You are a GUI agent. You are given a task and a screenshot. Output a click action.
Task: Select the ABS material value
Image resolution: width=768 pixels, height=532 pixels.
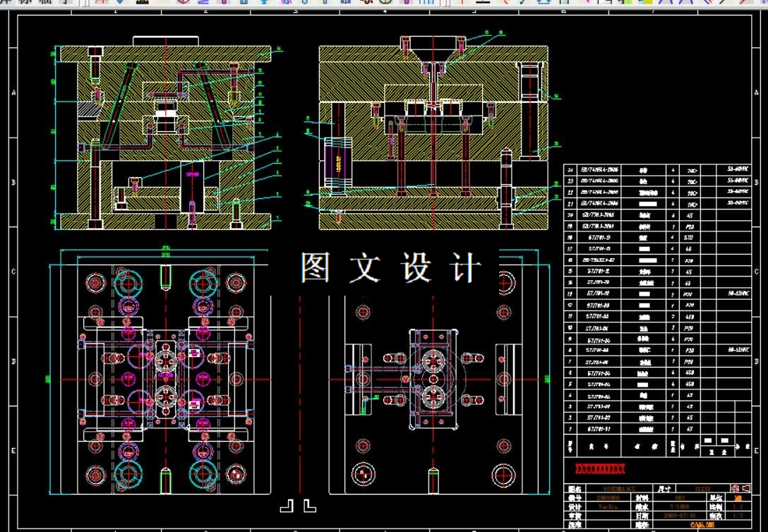(679, 497)
